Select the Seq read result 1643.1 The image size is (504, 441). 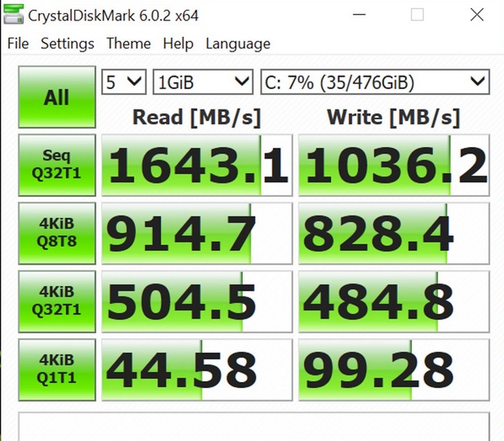pos(197,165)
